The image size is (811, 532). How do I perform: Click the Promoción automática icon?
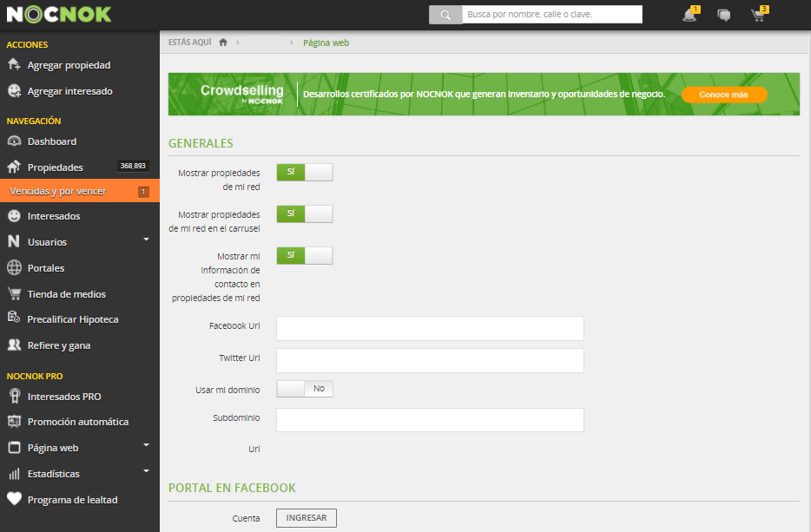click(14, 422)
